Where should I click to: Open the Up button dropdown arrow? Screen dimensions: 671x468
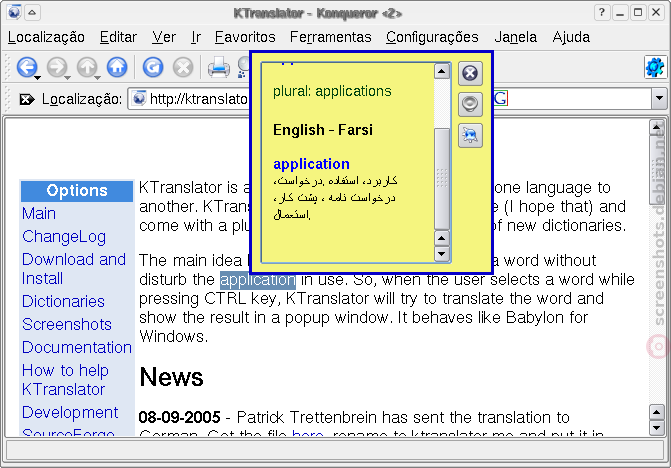(98, 77)
